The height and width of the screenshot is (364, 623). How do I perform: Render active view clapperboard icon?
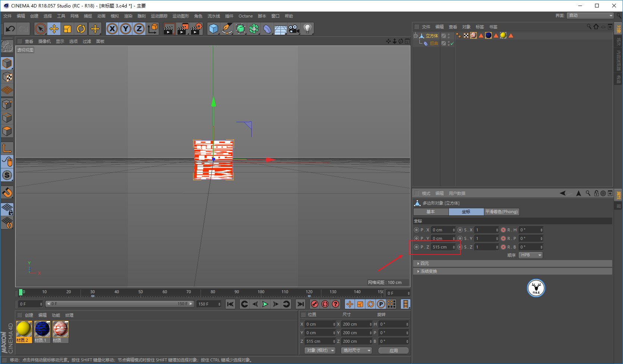click(169, 29)
